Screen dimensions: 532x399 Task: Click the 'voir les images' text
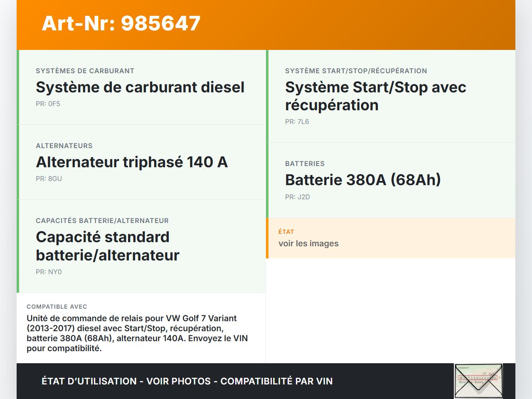[308, 244]
